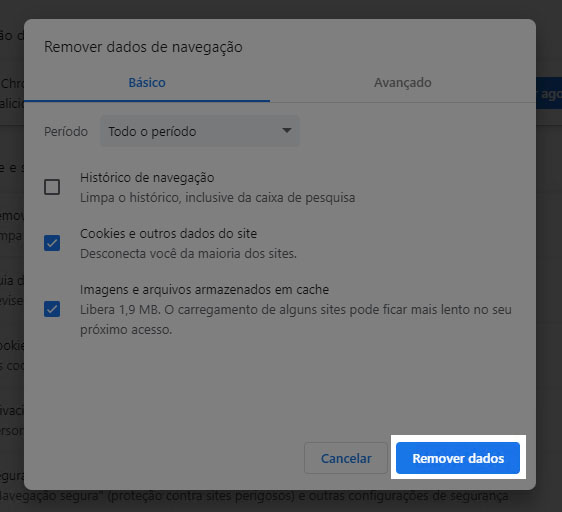This screenshot has height=512, width=562.
Task: Open the Avançado tab
Action: pos(403,83)
